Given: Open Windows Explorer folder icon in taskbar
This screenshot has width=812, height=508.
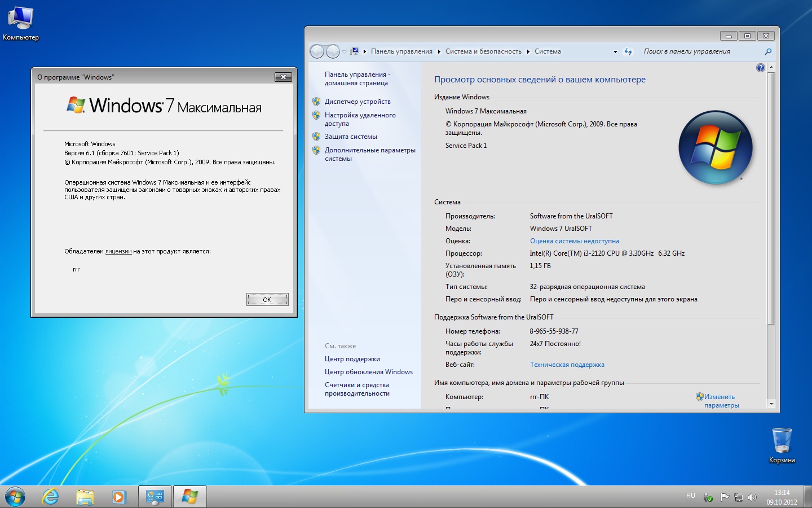Looking at the screenshot, I should pos(85,497).
